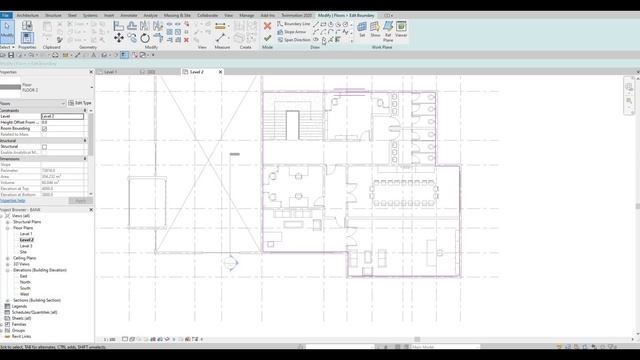This screenshot has height=360, width=640.
Task: Click the Properties panel vertical scrollbar
Action: coord(91,135)
